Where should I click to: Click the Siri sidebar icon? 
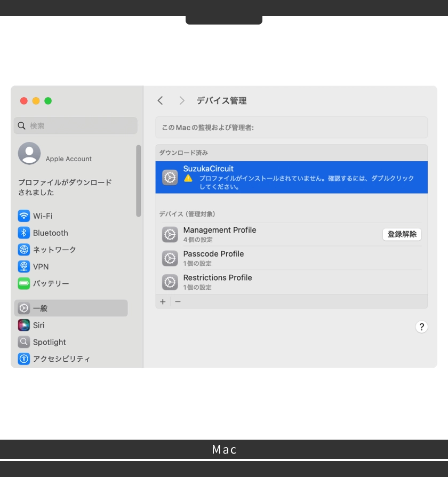tap(23, 325)
